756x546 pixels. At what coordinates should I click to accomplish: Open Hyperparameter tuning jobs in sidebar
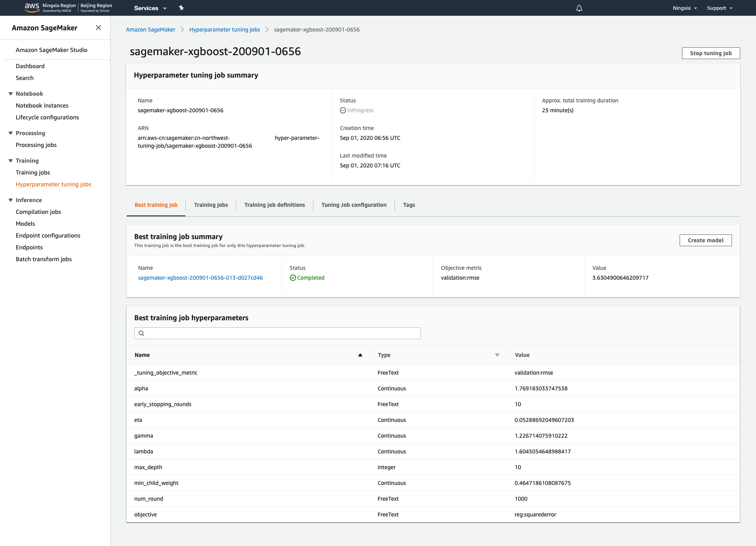point(54,184)
